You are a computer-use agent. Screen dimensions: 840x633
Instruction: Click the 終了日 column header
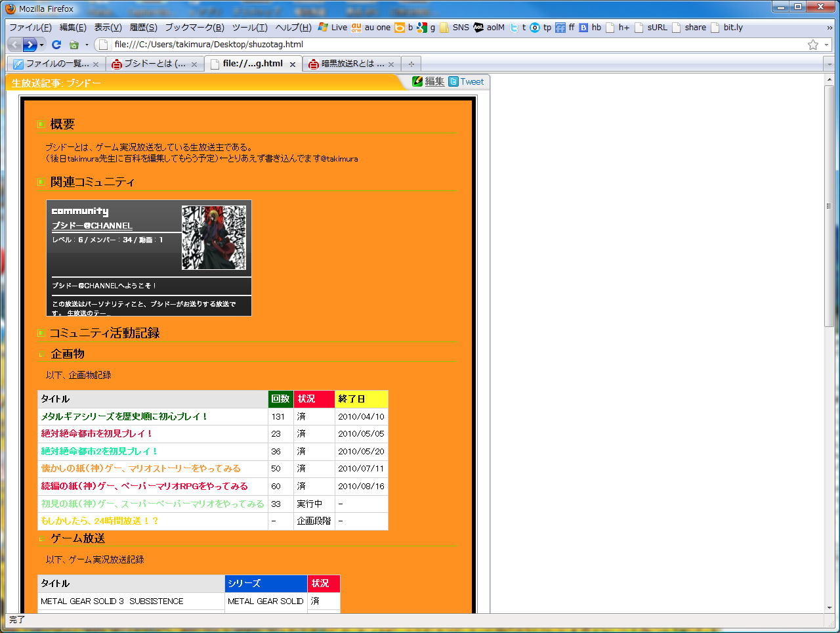pyautogui.click(x=362, y=399)
